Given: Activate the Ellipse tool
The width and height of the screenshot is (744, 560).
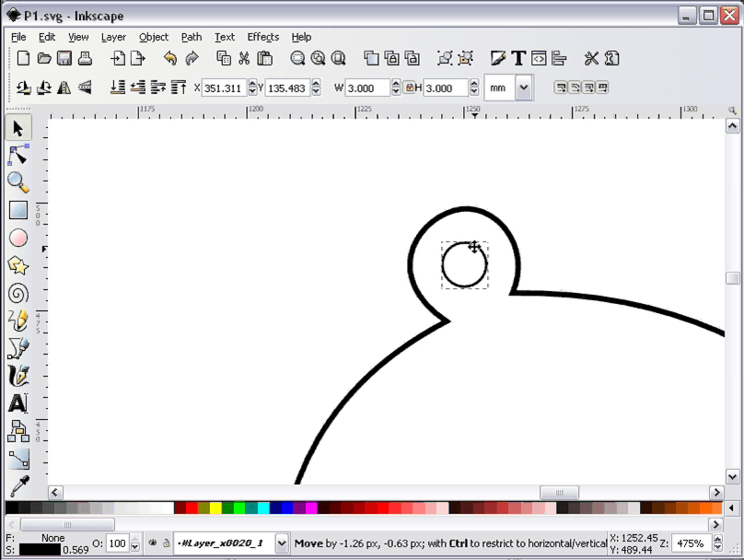Looking at the screenshot, I should click(x=18, y=238).
